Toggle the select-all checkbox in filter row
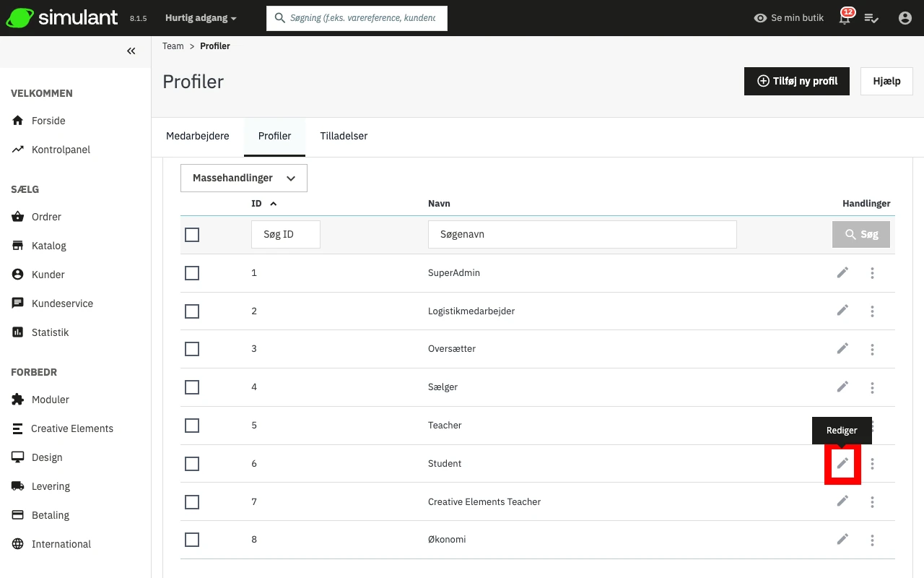 coord(192,235)
